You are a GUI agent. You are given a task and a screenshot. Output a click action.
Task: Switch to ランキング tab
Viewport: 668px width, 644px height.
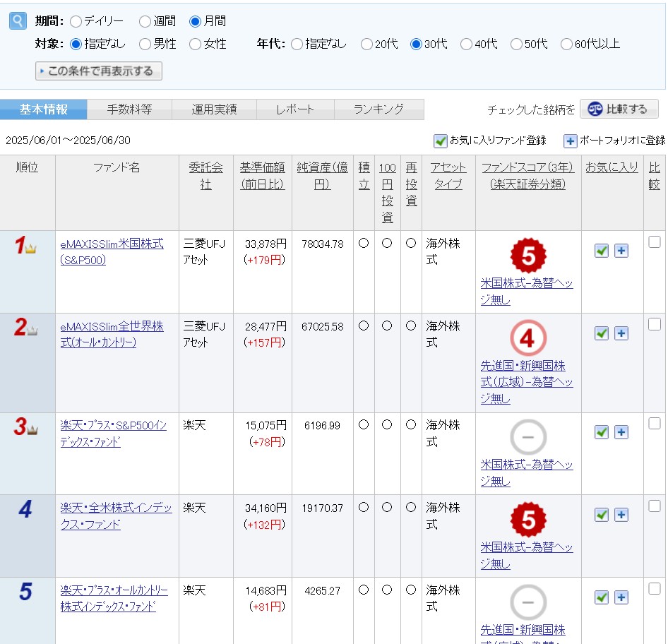point(379,109)
